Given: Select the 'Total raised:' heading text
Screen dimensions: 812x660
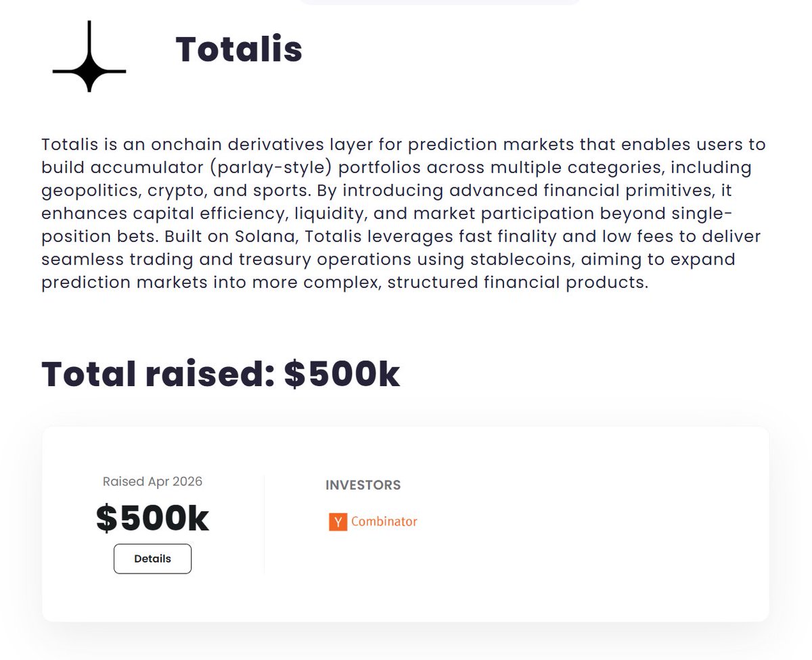Looking at the screenshot, I should pyautogui.click(x=158, y=374).
